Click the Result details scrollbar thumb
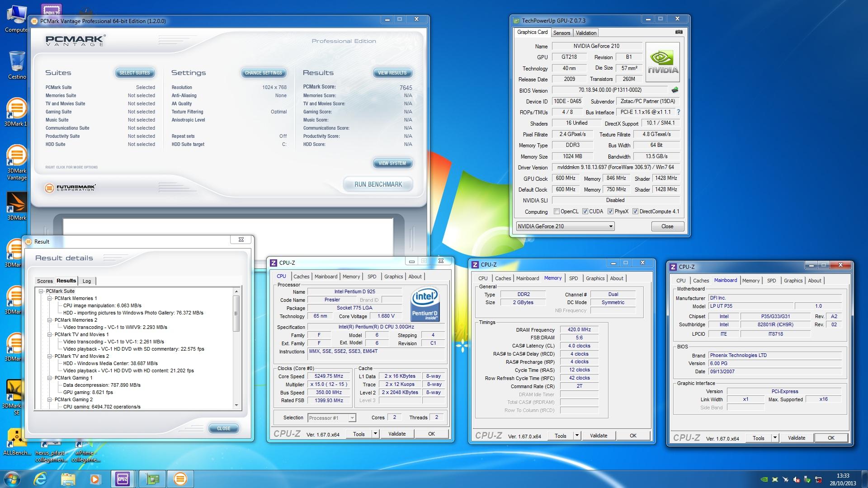 click(x=236, y=314)
